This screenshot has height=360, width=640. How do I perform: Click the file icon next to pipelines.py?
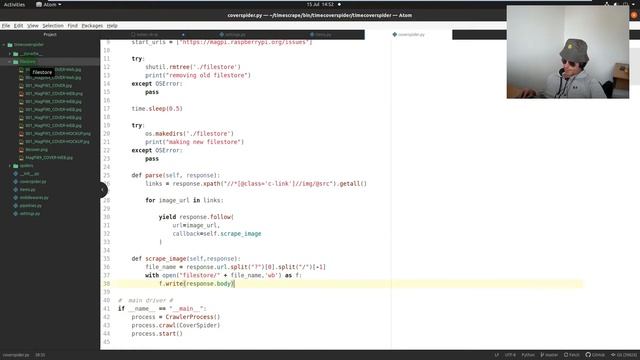tap(16, 206)
